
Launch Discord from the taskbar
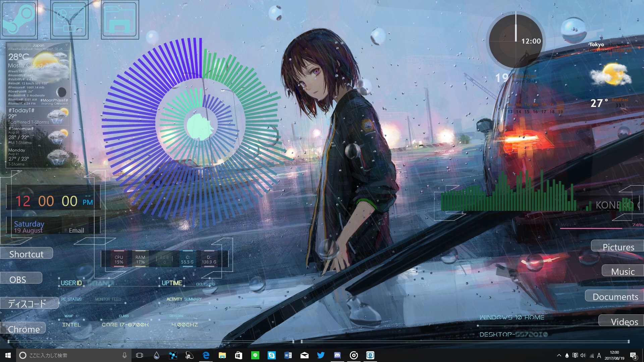(337, 355)
